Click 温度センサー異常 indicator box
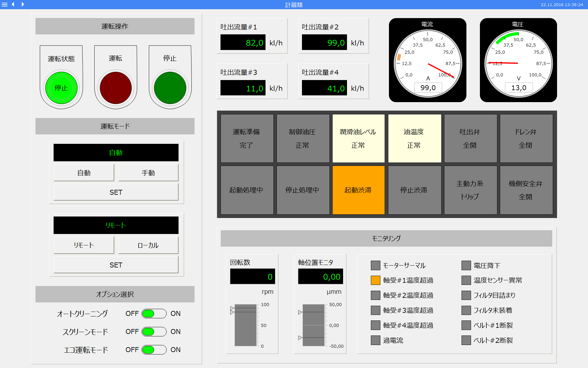This screenshot has height=368, width=588. point(466,280)
